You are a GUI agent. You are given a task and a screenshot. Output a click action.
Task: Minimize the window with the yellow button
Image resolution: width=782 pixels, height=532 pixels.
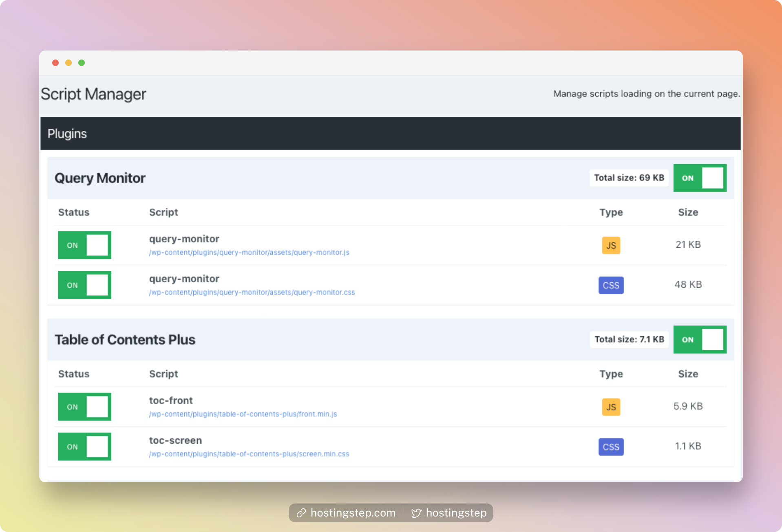[x=68, y=63]
